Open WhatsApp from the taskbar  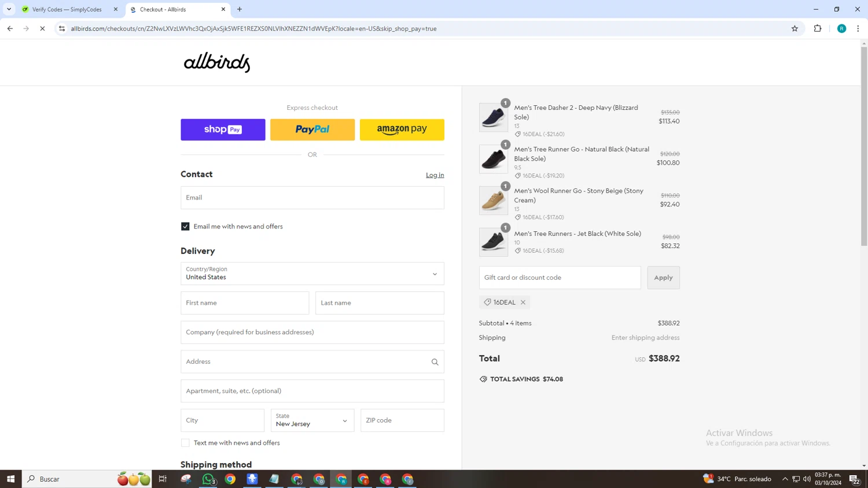208,479
